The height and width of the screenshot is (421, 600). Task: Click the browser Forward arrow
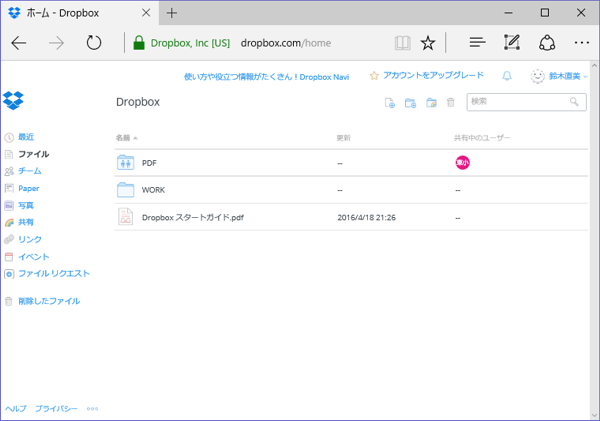tap(56, 43)
